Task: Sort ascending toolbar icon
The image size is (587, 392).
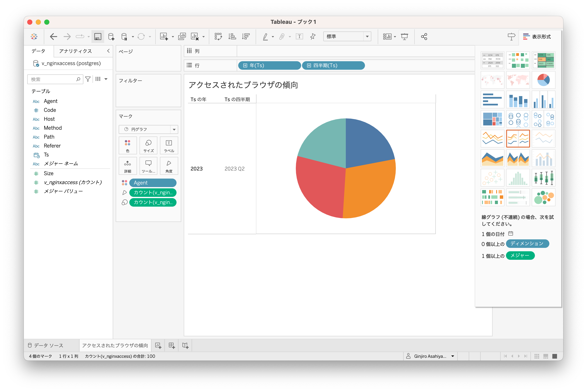Action: click(x=232, y=37)
